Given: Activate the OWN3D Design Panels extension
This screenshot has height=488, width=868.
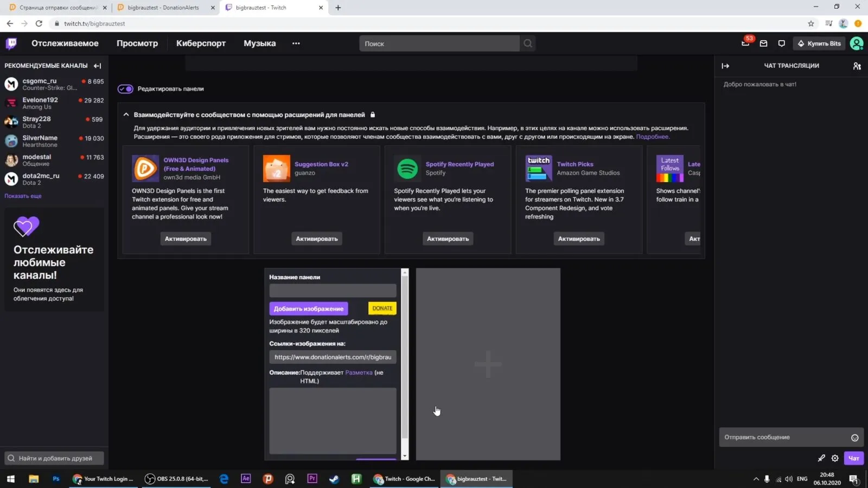Looking at the screenshot, I should coord(186,239).
